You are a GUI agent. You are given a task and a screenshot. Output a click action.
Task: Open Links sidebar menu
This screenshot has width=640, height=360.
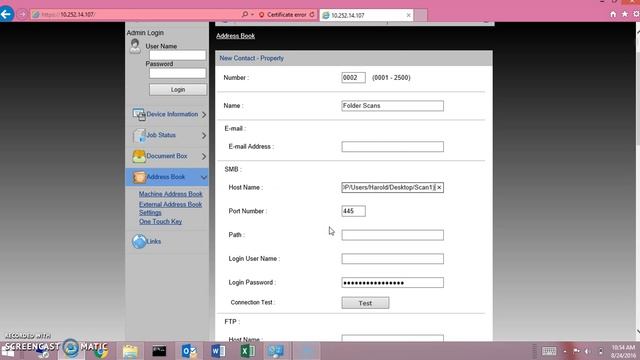click(153, 242)
